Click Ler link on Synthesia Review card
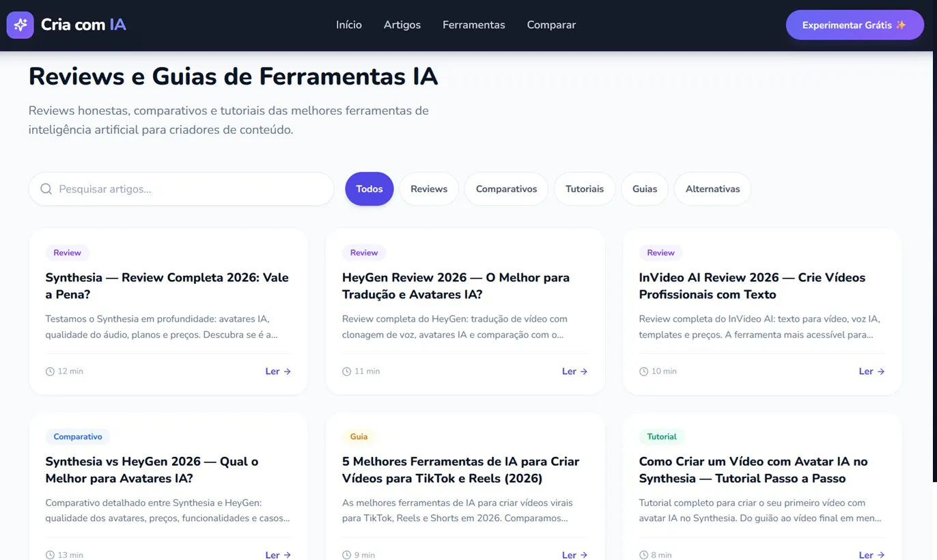937x560 pixels. (x=278, y=372)
